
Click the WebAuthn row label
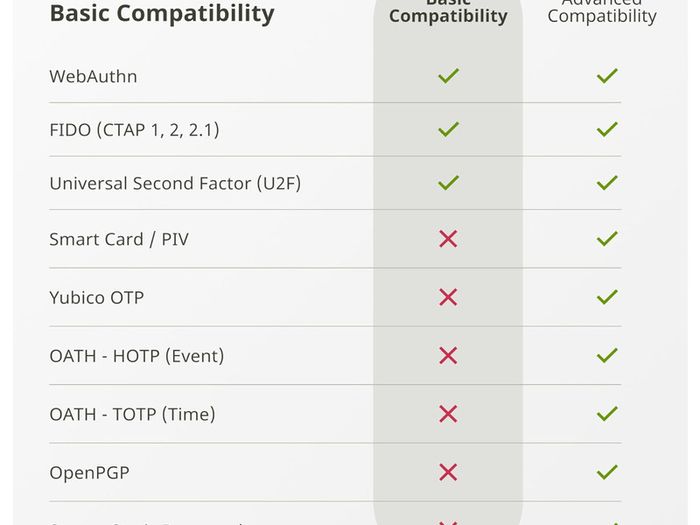[x=93, y=76]
